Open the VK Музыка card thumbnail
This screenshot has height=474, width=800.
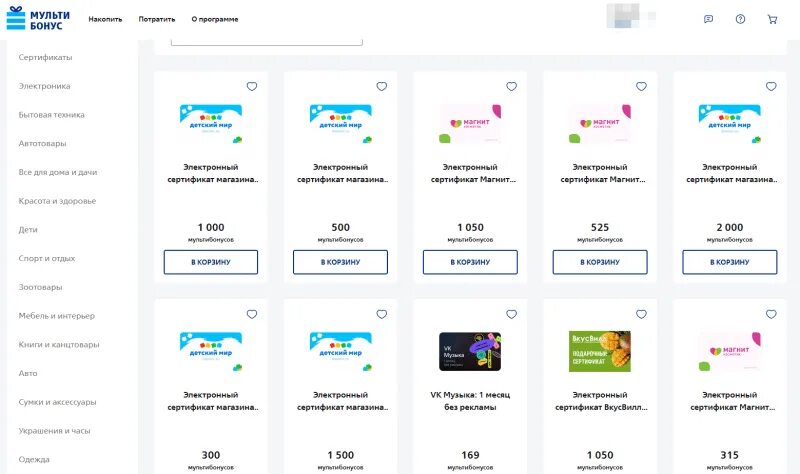coord(470,352)
